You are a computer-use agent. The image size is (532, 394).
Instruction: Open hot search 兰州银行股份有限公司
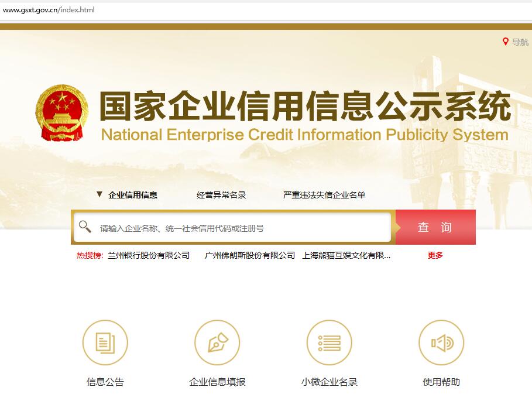coord(149,255)
